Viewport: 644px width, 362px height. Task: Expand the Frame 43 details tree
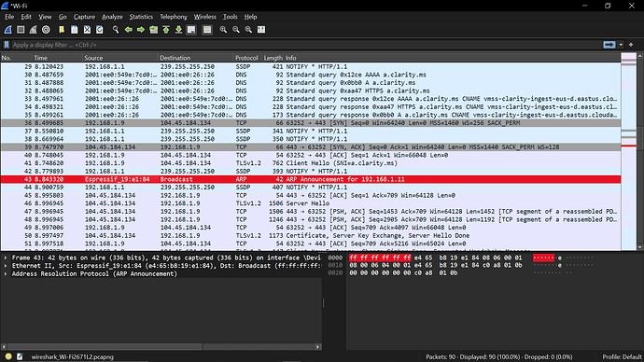pyautogui.click(x=6, y=258)
